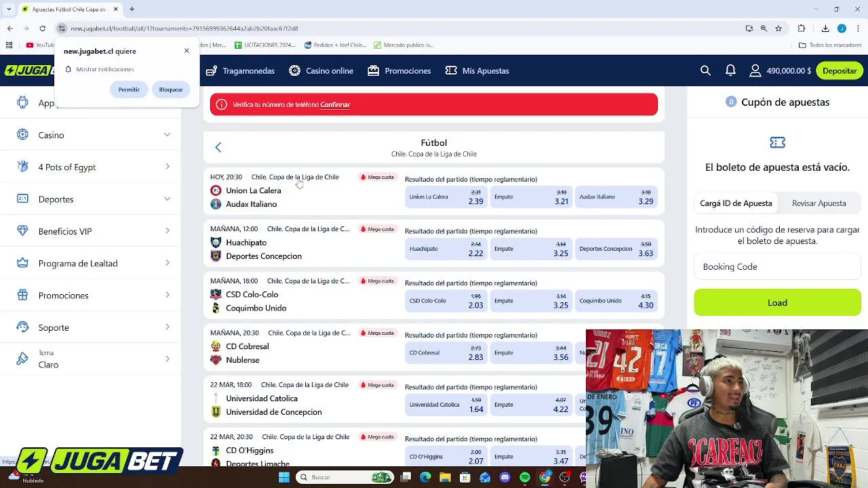Focus the Booking Code input field

tap(777, 266)
